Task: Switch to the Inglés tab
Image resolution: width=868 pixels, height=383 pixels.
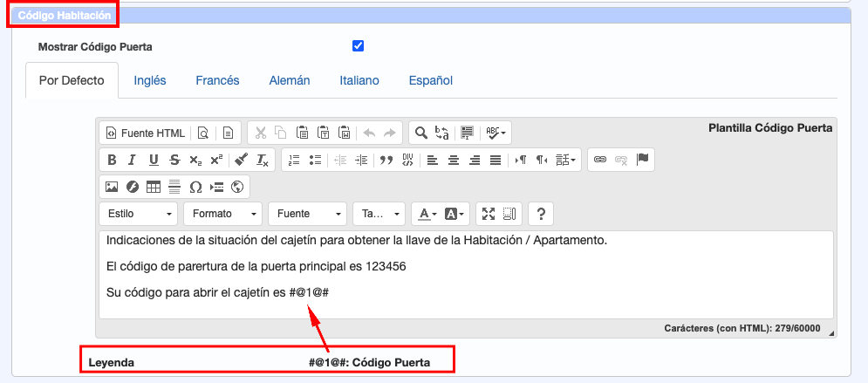Action: point(150,80)
